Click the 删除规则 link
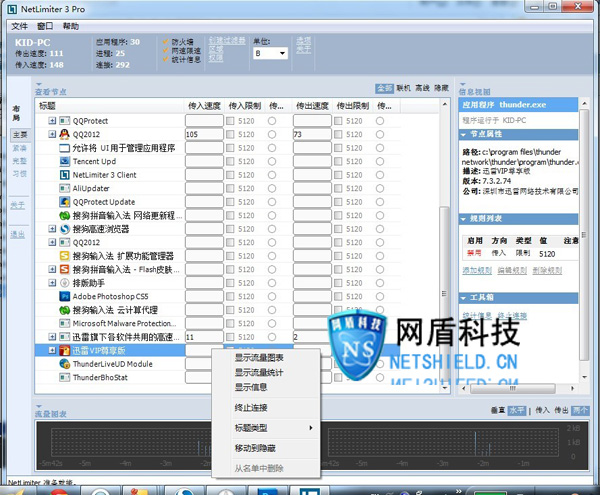The width and height of the screenshot is (600, 495). (x=547, y=270)
